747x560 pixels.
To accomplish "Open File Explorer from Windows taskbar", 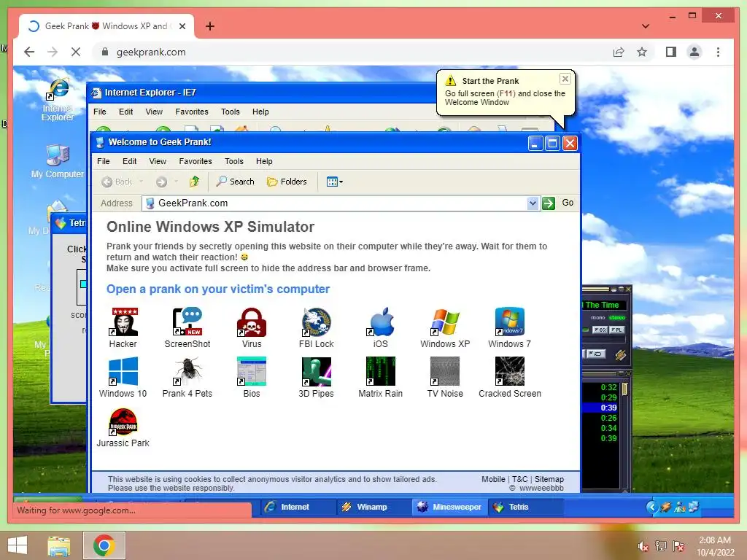I will coord(58,545).
